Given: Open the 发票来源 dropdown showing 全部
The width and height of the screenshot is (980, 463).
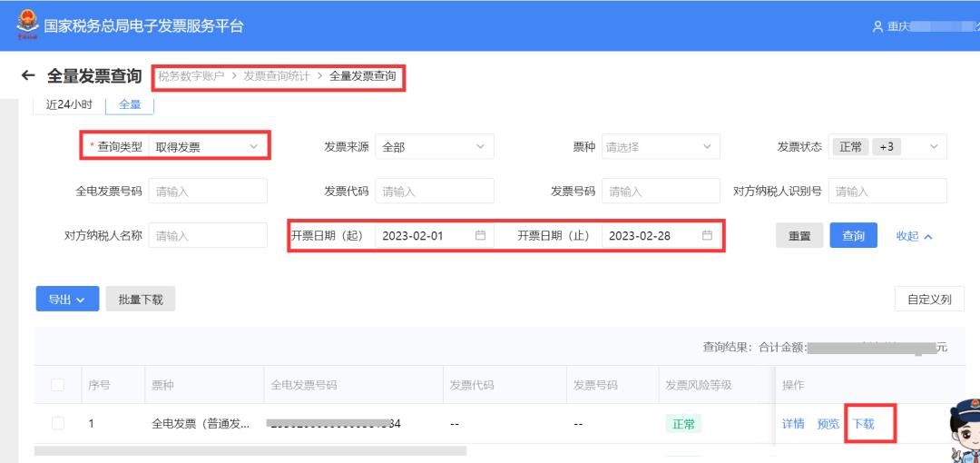Looking at the screenshot, I should click(x=435, y=146).
